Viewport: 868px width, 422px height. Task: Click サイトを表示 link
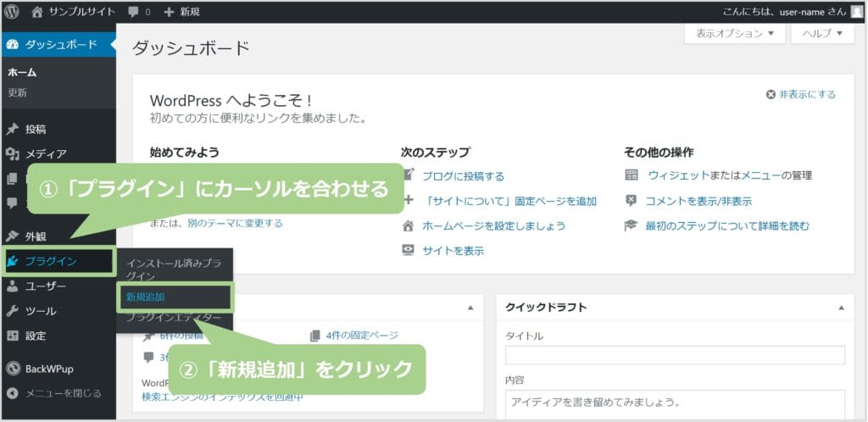click(453, 251)
